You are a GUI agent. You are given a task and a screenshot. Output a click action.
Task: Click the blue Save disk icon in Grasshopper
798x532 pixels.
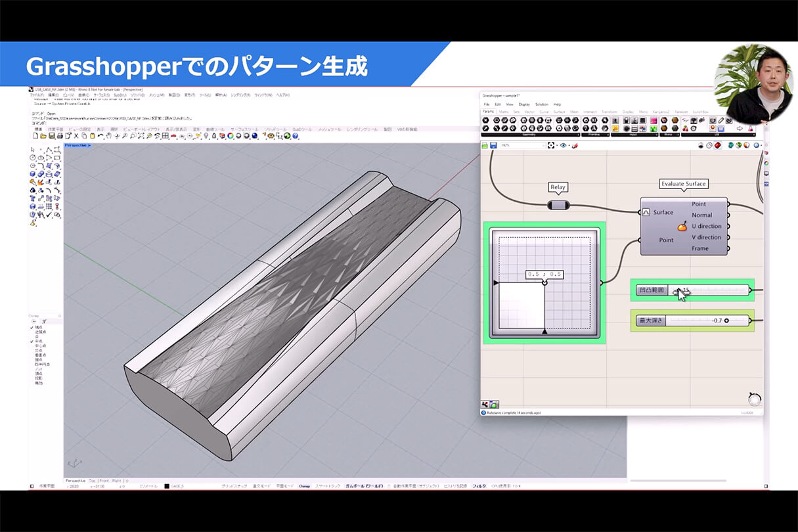493,145
